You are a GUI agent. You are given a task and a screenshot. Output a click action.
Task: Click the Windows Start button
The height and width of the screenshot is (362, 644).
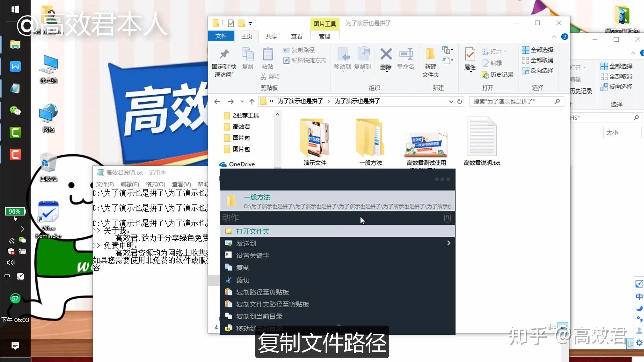[x=15, y=9]
